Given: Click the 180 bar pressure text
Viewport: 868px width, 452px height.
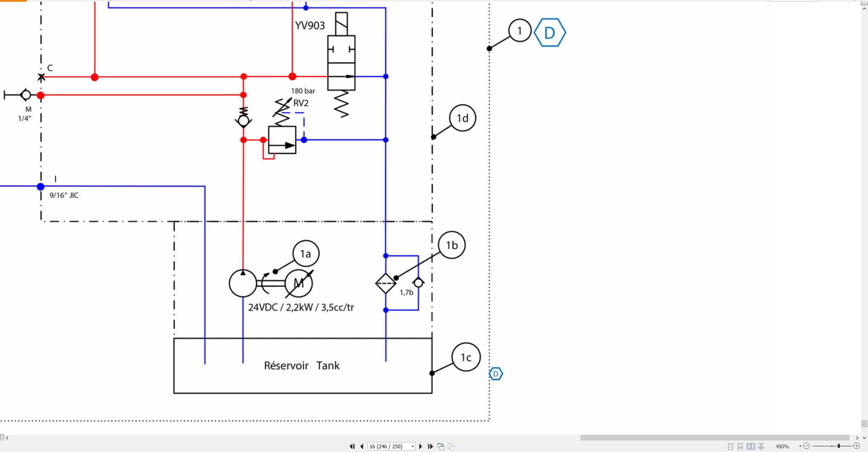Looking at the screenshot, I should tap(303, 91).
